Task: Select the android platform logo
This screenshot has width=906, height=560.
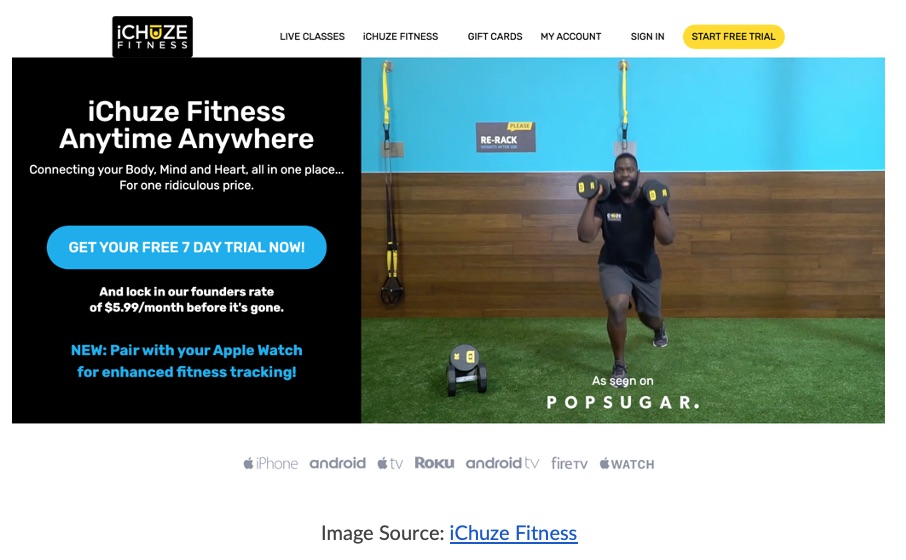Action: pyautogui.click(x=337, y=463)
